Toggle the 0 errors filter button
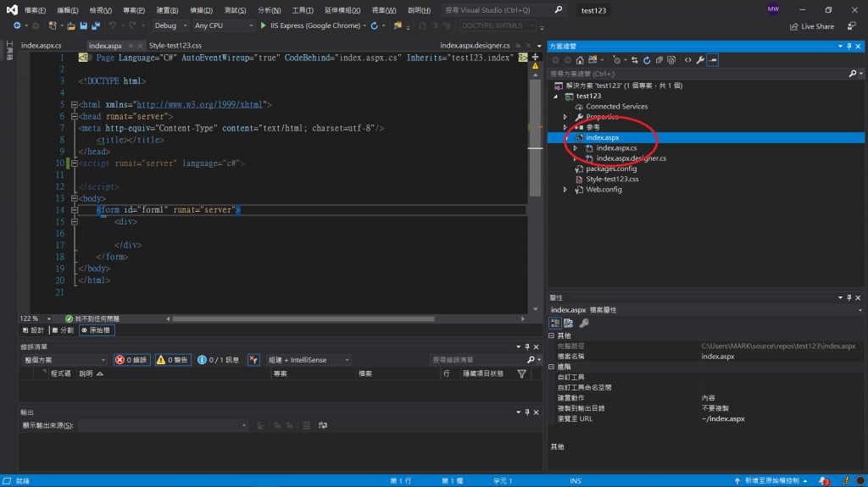Image resolution: width=868 pixels, height=487 pixels. 131,360
